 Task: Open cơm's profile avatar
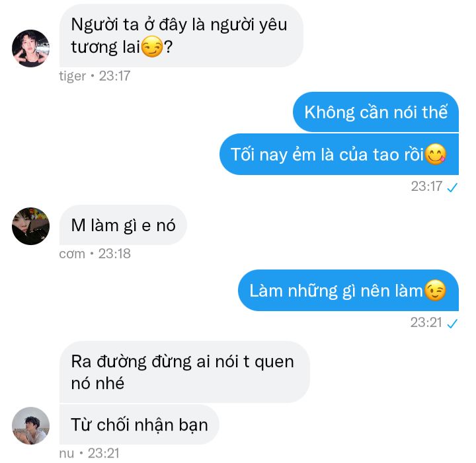pyautogui.click(x=30, y=226)
